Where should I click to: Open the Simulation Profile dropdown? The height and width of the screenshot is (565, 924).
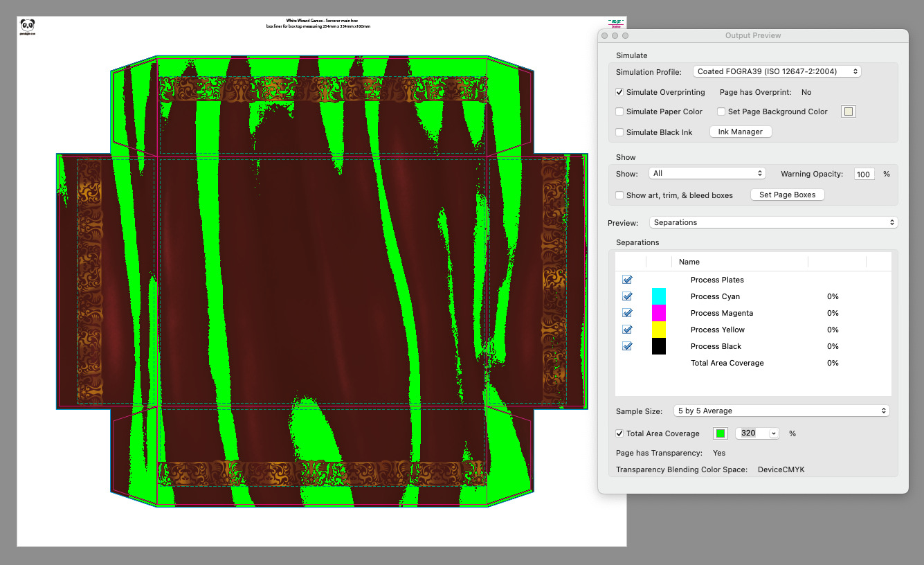777,71
